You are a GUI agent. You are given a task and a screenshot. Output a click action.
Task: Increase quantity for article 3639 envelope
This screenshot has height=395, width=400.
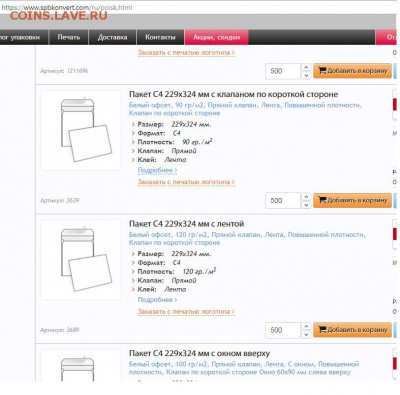pos(306,197)
